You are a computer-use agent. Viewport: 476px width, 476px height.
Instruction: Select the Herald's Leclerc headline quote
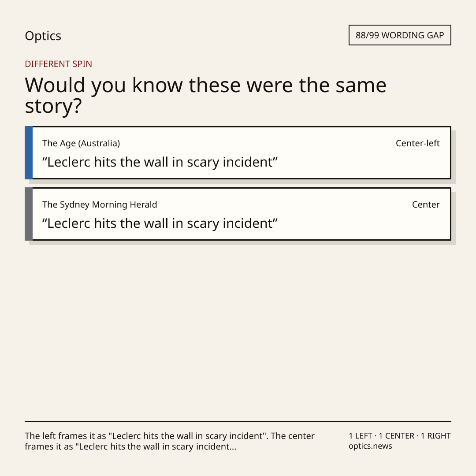click(x=160, y=223)
